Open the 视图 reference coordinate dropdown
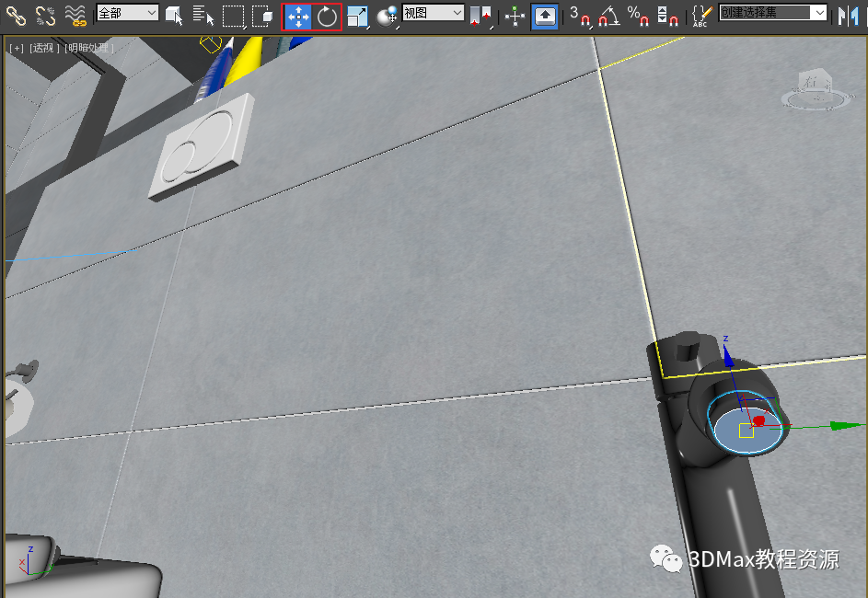 coord(433,13)
